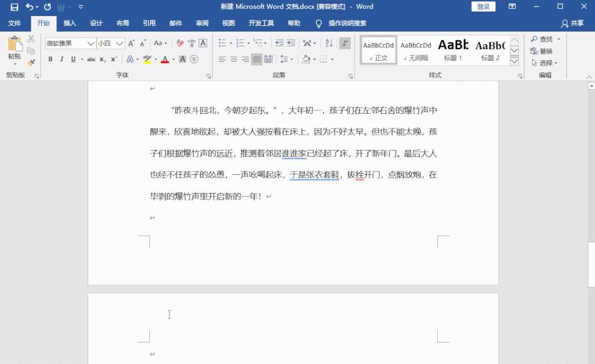Viewport: 595px width, 364px height.
Task: Click the 替换 replace button
Action: [542, 51]
